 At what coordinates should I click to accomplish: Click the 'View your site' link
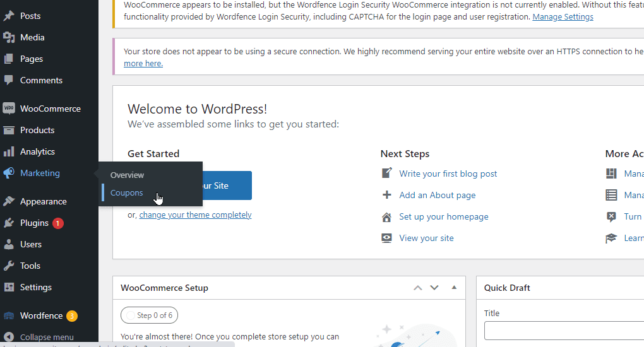pyautogui.click(x=427, y=238)
